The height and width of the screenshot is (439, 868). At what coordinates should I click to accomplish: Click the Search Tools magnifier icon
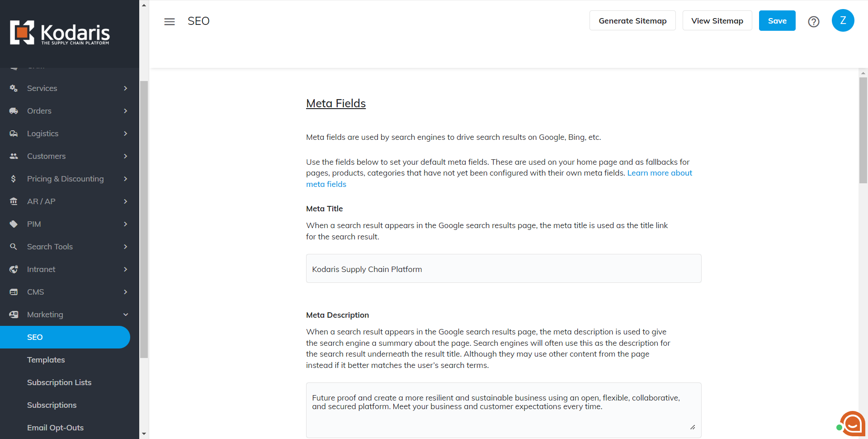coord(14,247)
